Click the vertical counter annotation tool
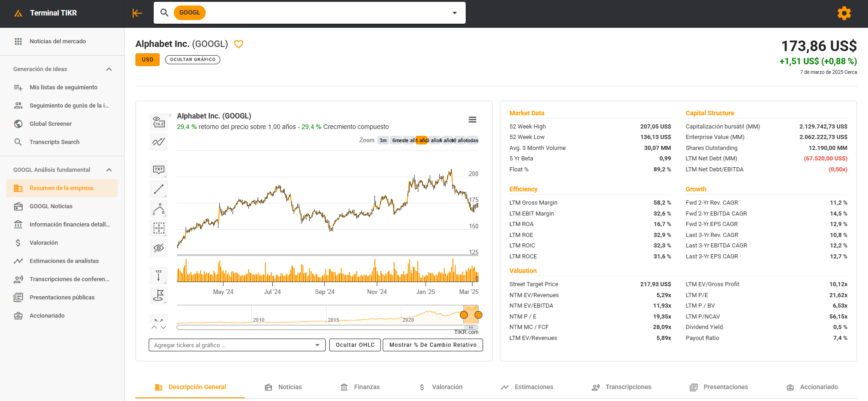 pos(158,275)
